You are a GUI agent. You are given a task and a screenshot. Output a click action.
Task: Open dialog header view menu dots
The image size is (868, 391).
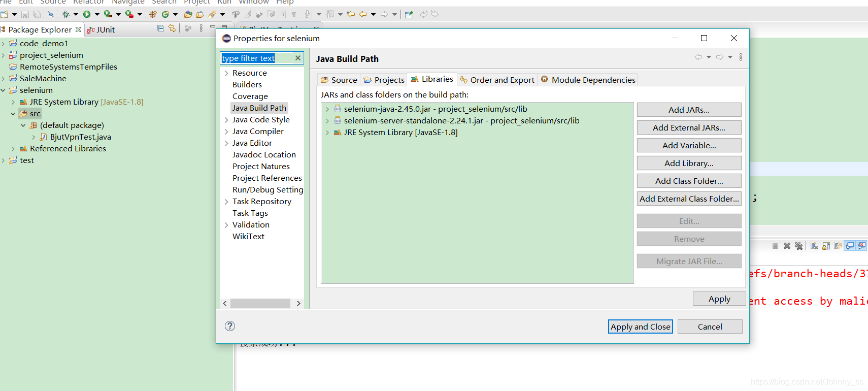tap(741, 57)
